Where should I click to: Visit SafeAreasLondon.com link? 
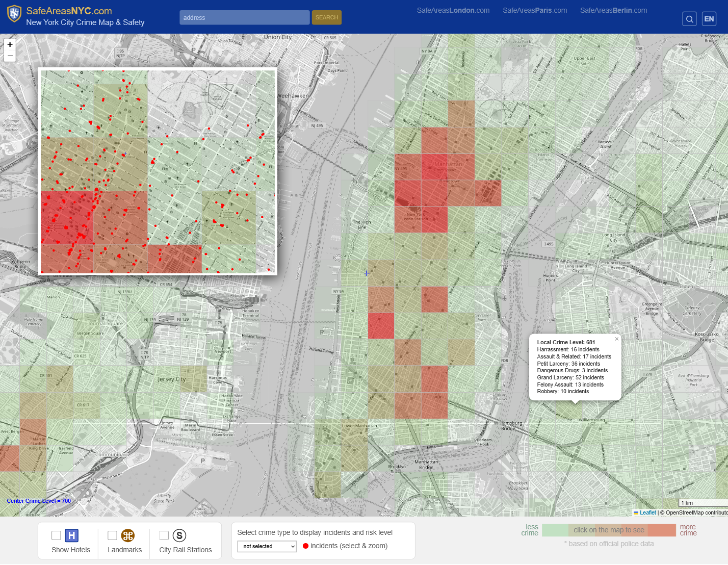tap(453, 10)
